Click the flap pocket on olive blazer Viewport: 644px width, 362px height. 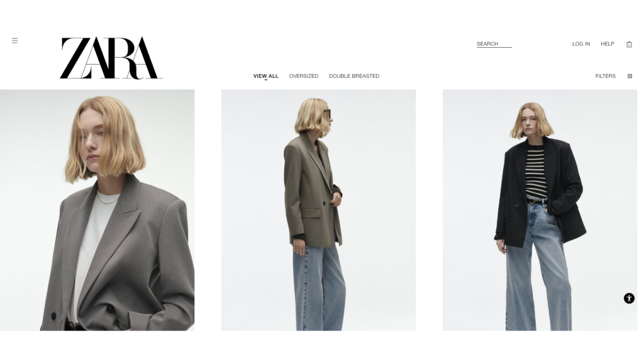click(311, 214)
